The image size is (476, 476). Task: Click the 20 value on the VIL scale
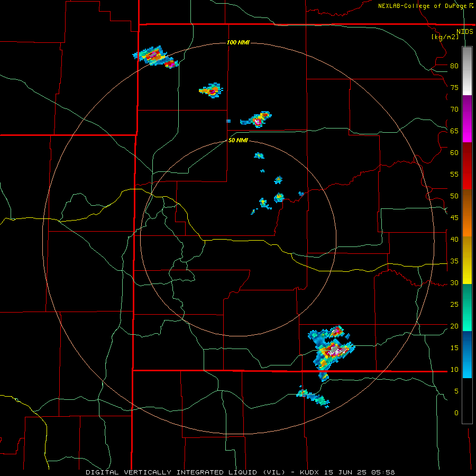click(x=454, y=326)
